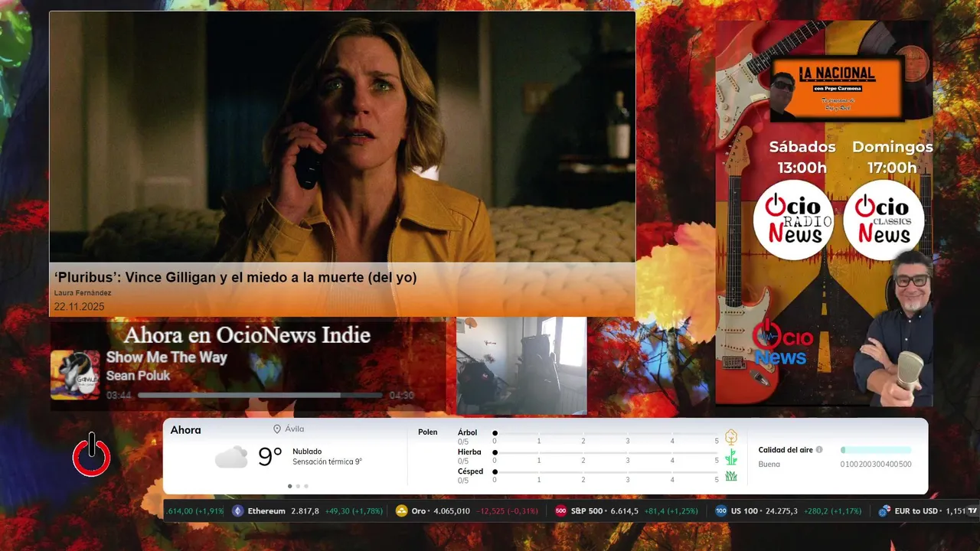
Task: Open the TradingView logo in ticker
Action: 972,510
